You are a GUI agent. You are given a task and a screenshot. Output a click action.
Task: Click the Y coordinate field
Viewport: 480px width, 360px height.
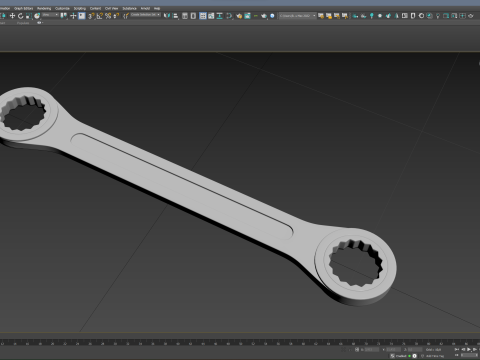pyautogui.click(x=393, y=350)
